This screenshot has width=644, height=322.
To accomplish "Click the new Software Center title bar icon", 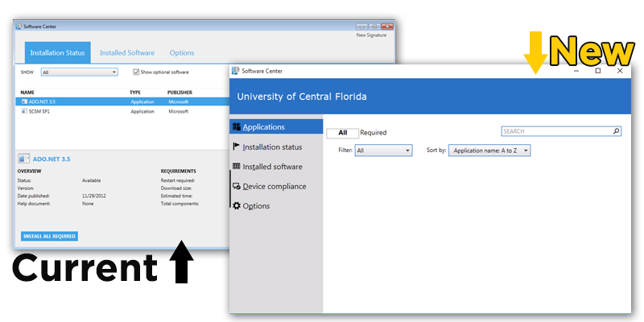I will (235, 71).
